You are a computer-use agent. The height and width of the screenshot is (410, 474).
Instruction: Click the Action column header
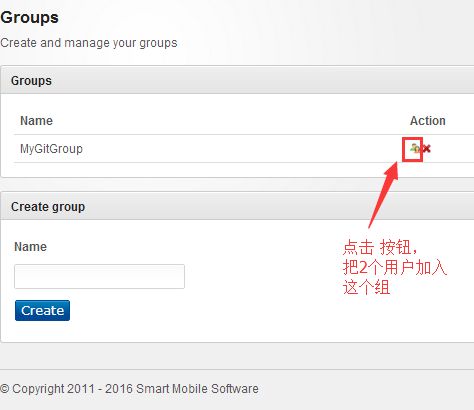click(x=428, y=121)
